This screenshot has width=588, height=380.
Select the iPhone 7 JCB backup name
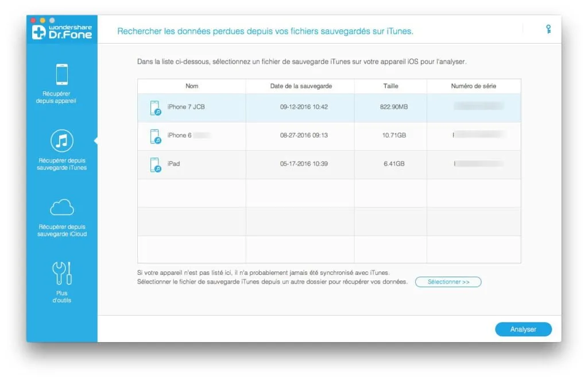186,107
